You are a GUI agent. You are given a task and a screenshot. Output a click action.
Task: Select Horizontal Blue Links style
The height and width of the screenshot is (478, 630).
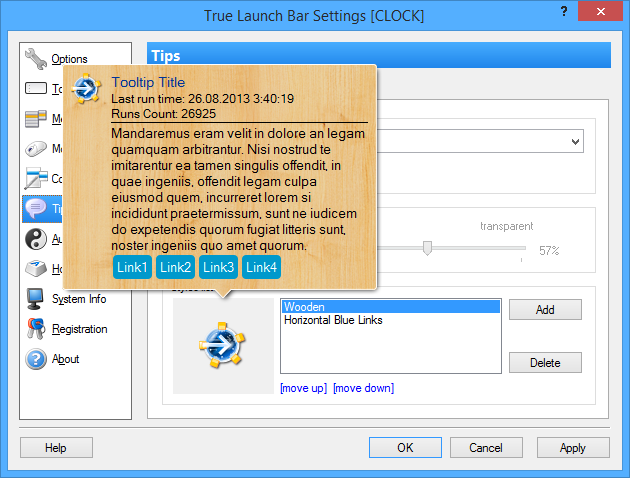pos(391,320)
